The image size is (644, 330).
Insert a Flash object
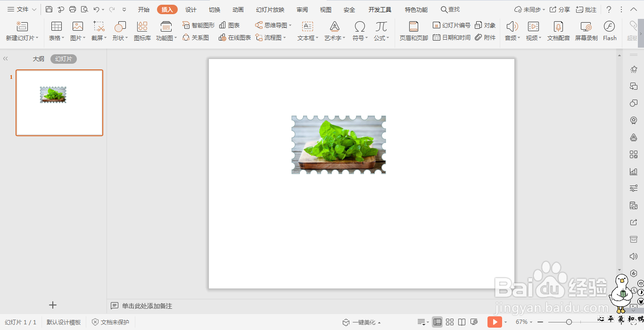pyautogui.click(x=610, y=31)
